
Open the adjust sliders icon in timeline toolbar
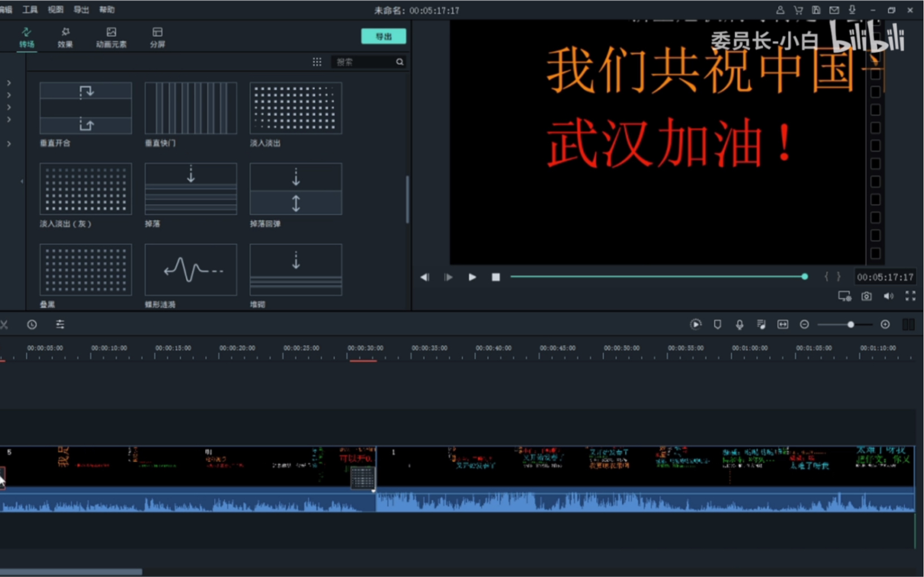(x=60, y=324)
